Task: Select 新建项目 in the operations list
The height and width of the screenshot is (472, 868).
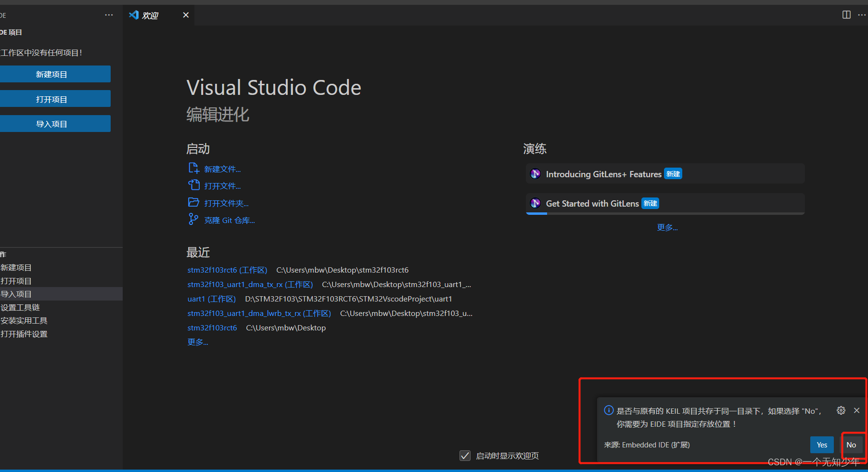Action: (x=61, y=267)
